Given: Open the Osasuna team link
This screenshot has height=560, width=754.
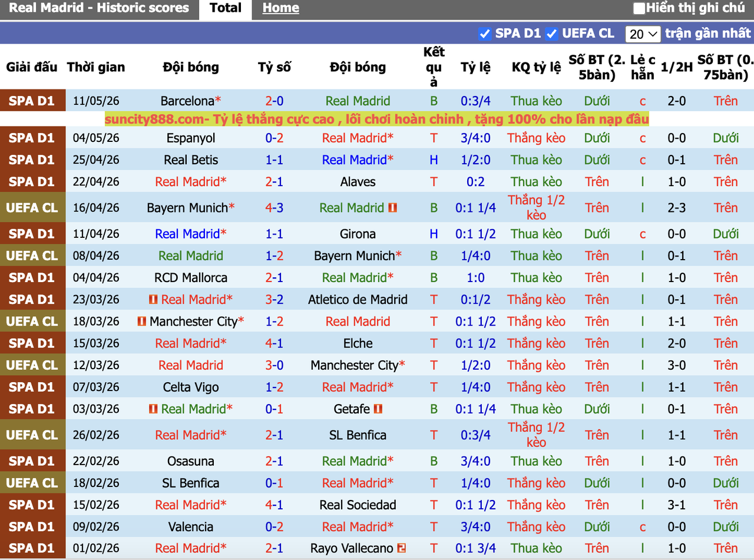Looking at the screenshot, I should coord(191,461).
